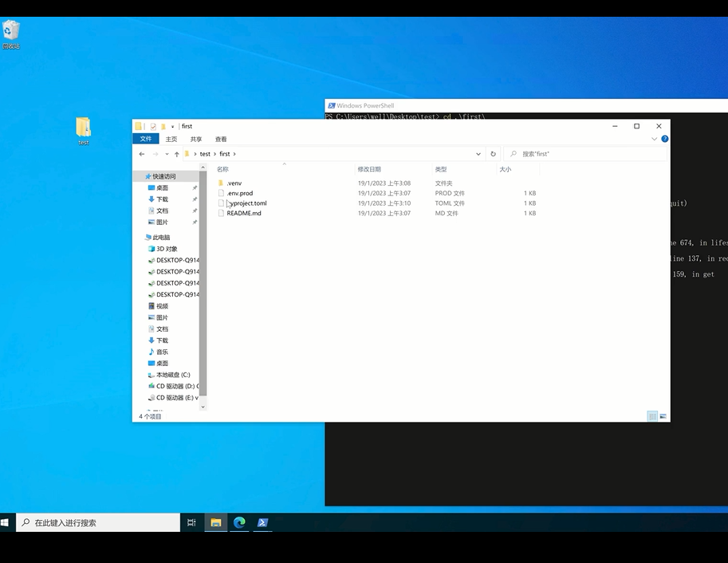
Task: Click the 搜索"first" search field
Action: (586, 154)
